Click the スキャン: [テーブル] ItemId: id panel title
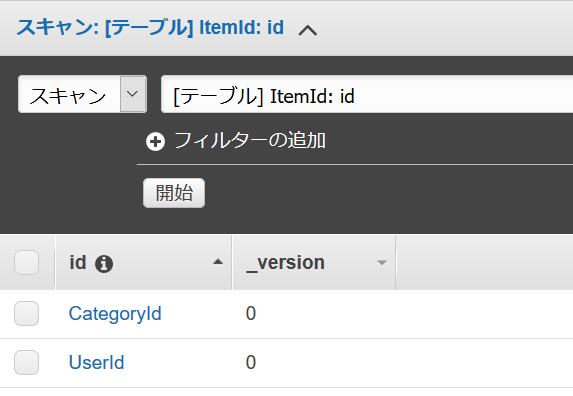The width and height of the screenshot is (573, 396). 150,28
